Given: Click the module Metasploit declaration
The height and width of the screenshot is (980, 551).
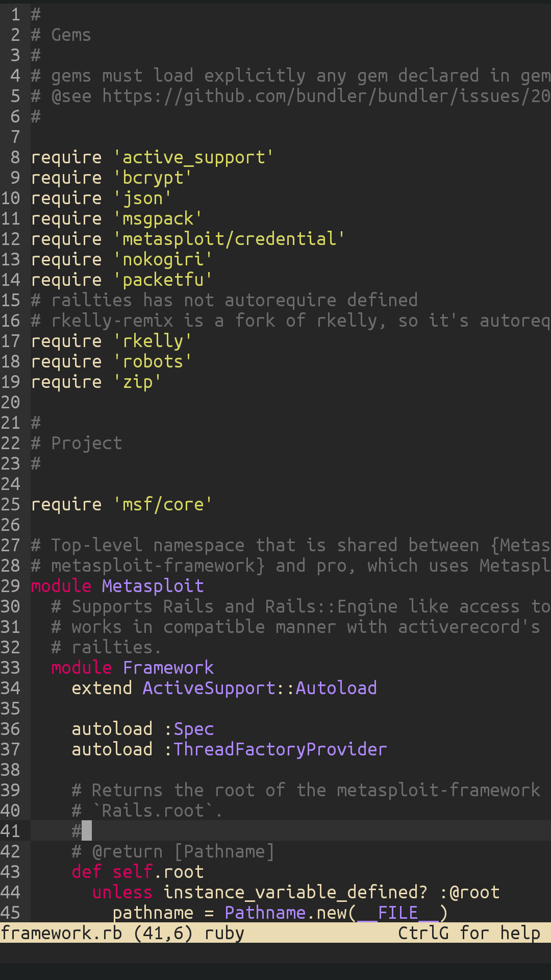Looking at the screenshot, I should (117, 586).
